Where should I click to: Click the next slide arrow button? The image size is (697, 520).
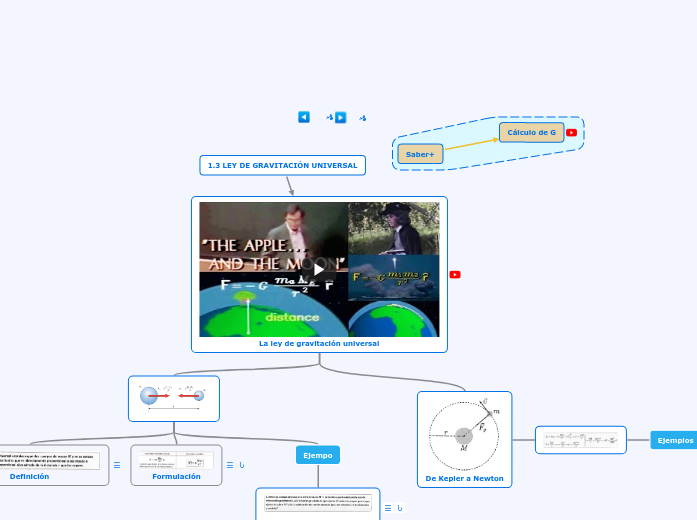click(x=340, y=117)
